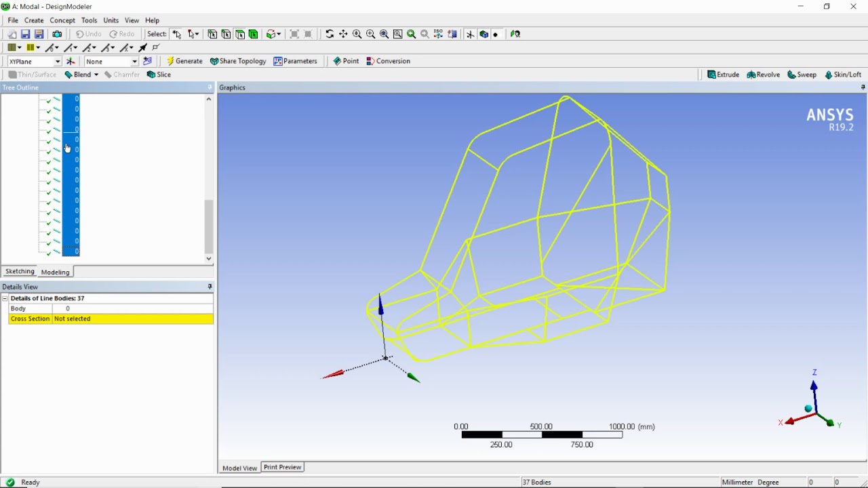Select the Sweep tool
This screenshot has width=868, height=488.
point(802,75)
